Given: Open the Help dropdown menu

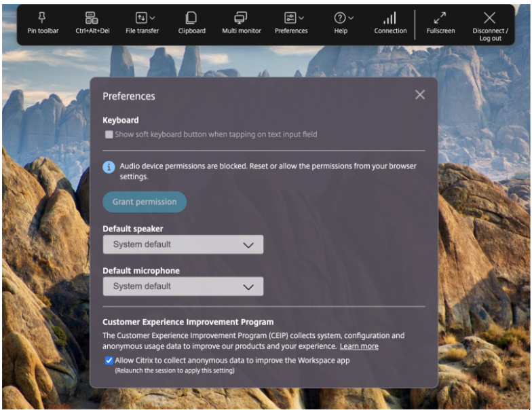Looking at the screenshot, I should point(343,18).
